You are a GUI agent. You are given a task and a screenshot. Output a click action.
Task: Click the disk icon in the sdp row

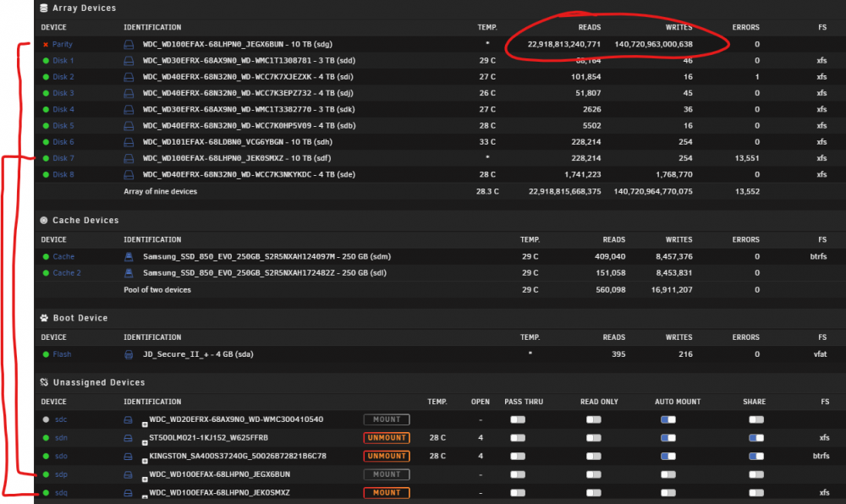coord(128,475)
